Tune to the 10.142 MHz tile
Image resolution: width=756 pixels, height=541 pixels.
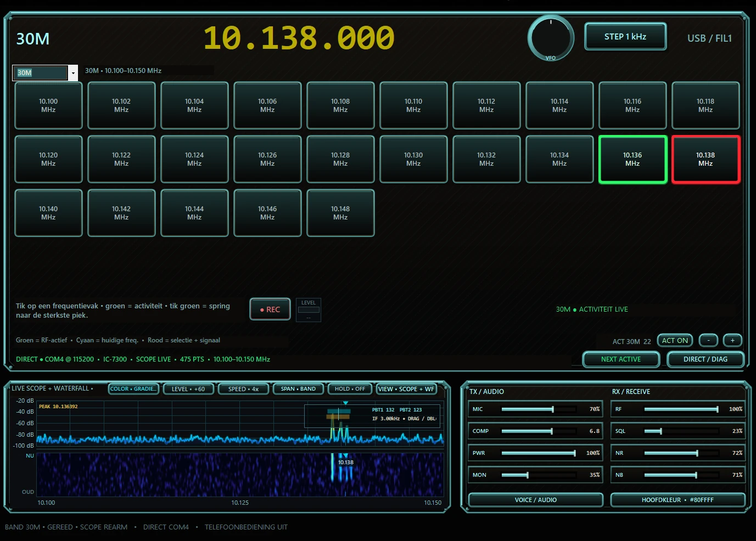[x=121, y=213]
